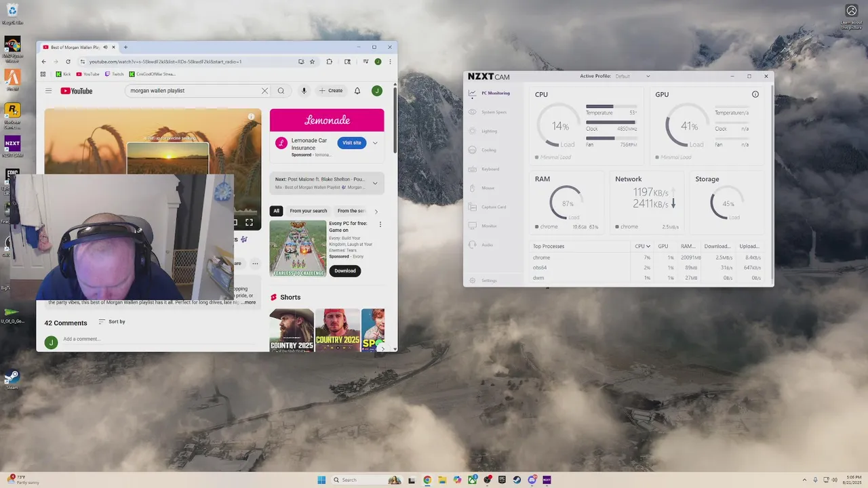Open Mouse section in NZXT CAM
The height and width of the screenshot is (488, 868).
click(x=482, y=188)
